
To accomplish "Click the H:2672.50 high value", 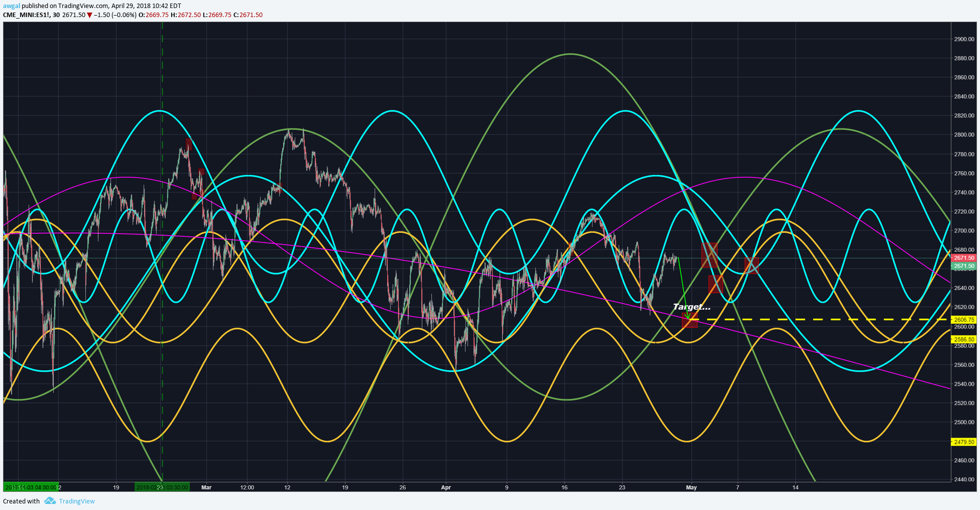I will (x=186, y=15).
